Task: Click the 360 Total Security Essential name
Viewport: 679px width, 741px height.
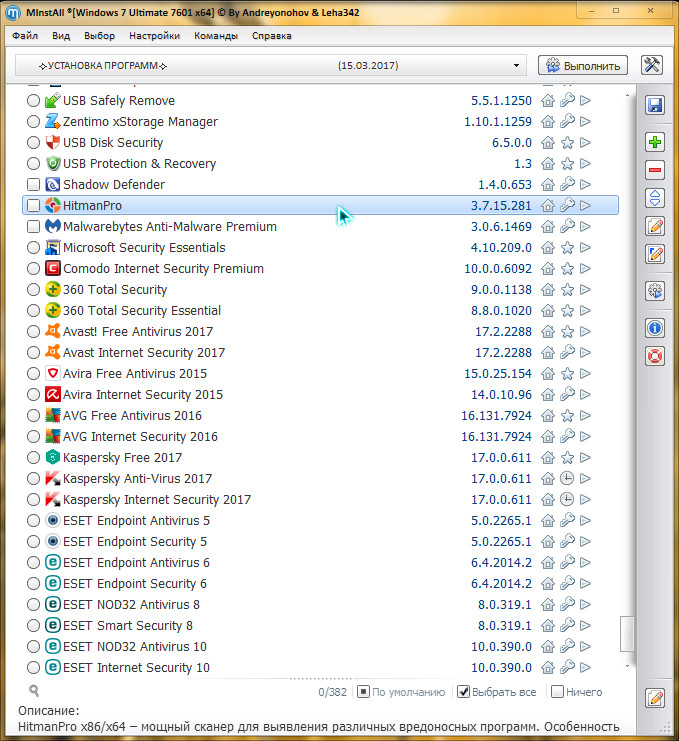Action: [x=142, y=310]
